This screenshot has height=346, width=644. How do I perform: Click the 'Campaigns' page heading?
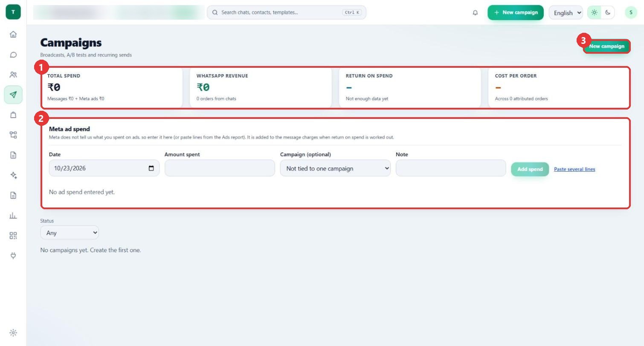(x=71, y=43)
